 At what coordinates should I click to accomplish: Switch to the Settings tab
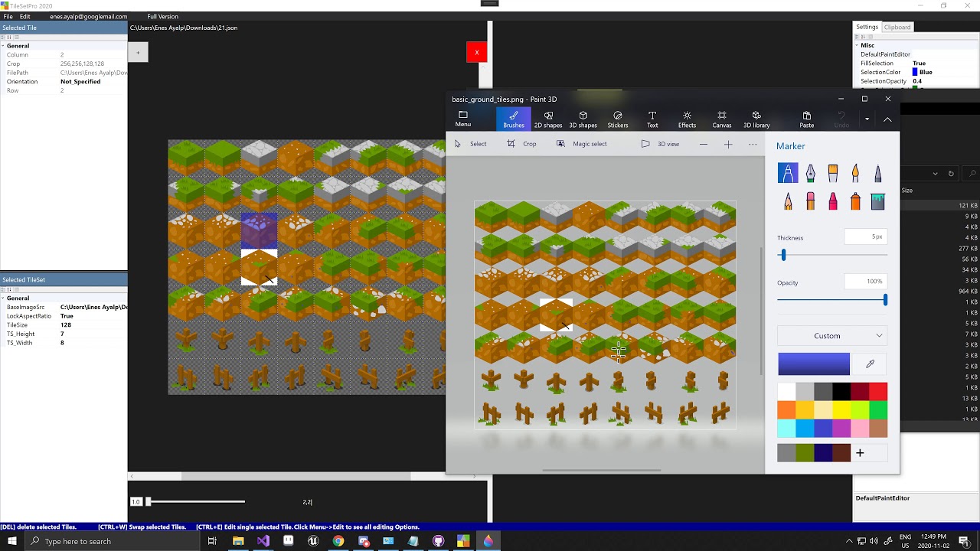pos(867,27)
